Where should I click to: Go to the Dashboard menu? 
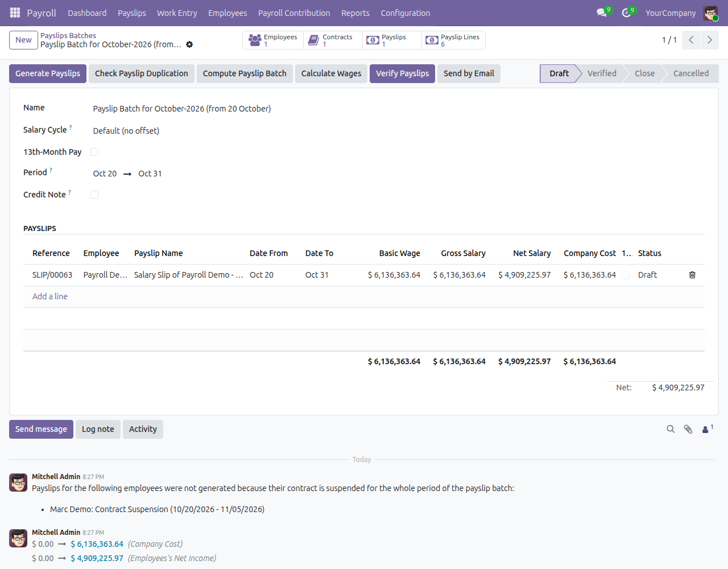[x=87, y=13]
